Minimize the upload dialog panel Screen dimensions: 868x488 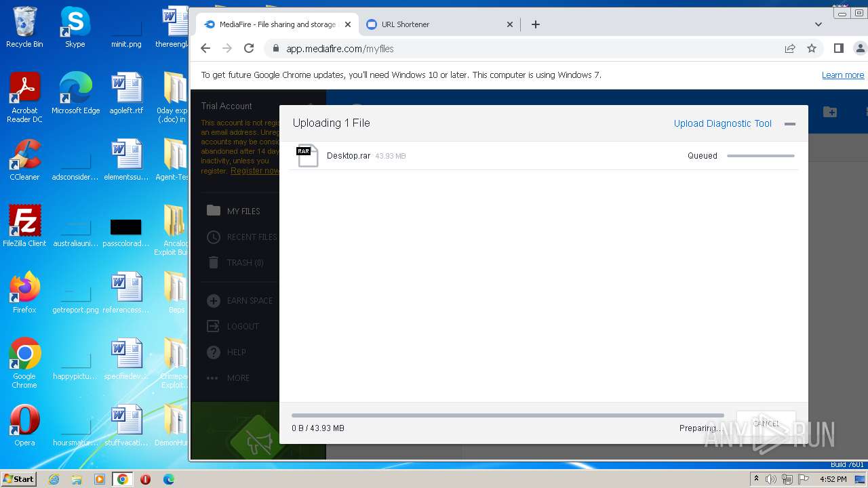pos(789,124)
